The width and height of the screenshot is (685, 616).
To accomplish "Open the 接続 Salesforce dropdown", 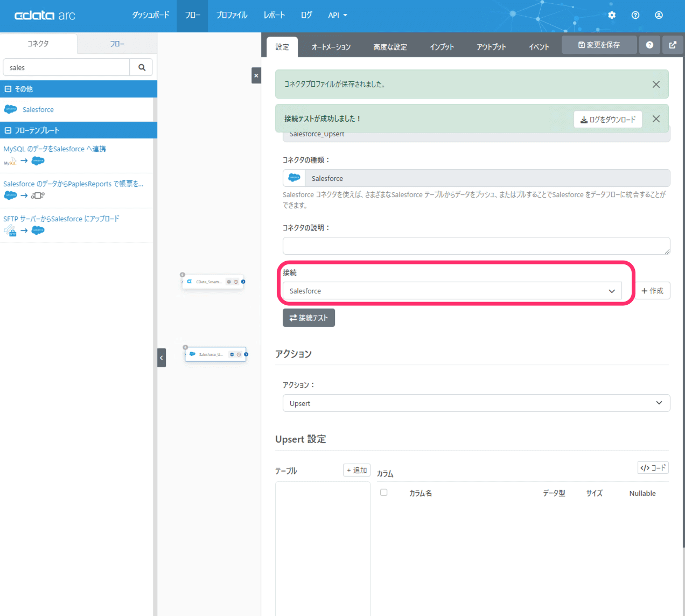I will click(452, 291).
